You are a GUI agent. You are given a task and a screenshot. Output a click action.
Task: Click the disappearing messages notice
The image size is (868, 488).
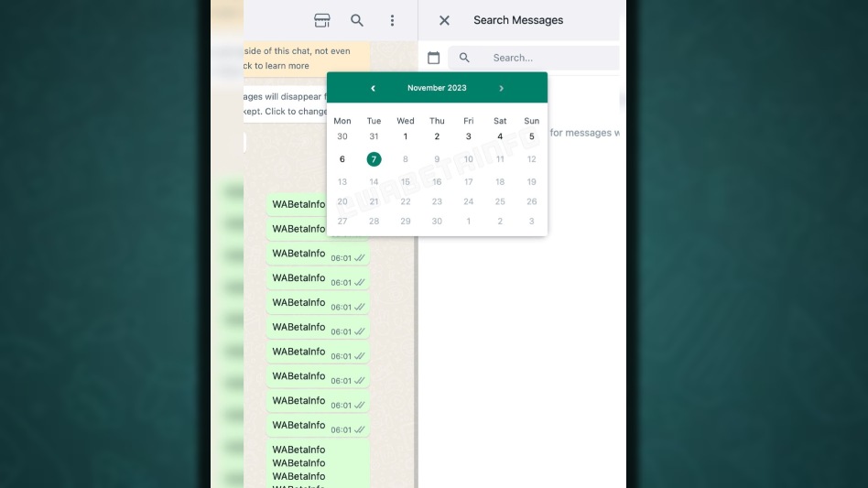point(285,103)
